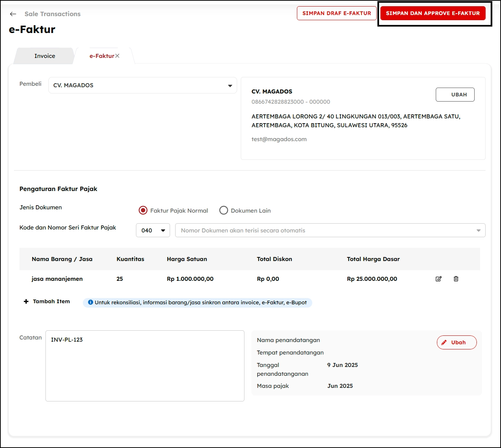
Task: Add a new item via Tambah Item
Action: (x=47, y=301)
